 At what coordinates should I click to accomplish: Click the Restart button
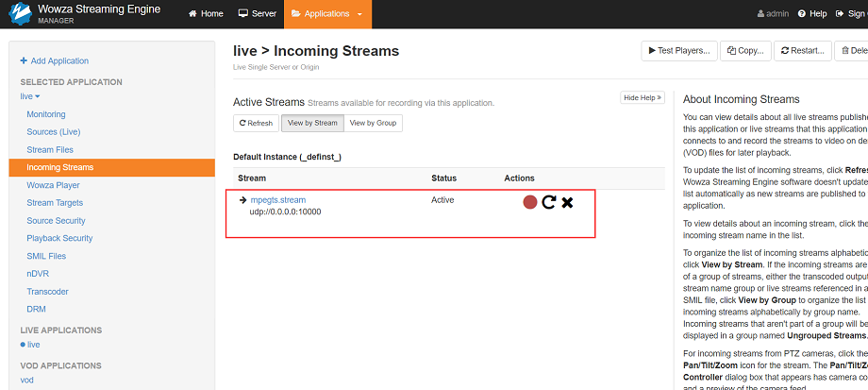click(x=803, y=50)
